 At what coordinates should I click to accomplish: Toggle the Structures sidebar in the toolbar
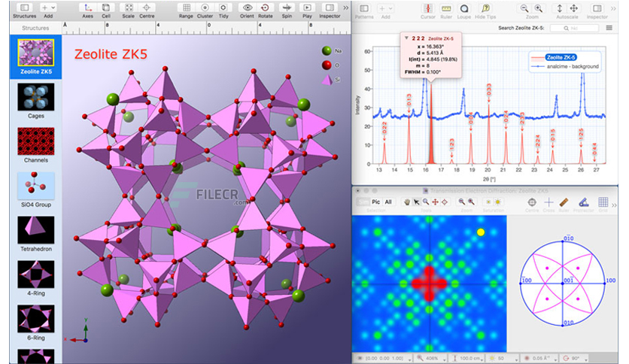click(x=25, y=8)
